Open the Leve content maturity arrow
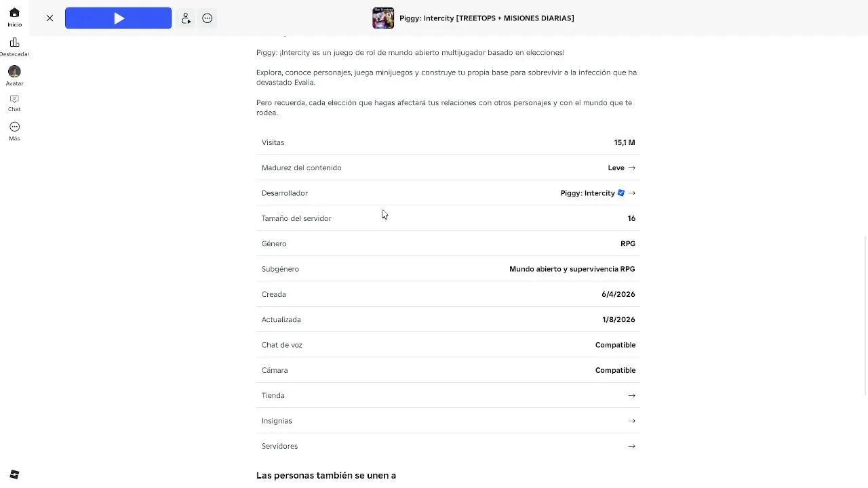The width and height of the screenshot is (868, 488). [631, 168]
